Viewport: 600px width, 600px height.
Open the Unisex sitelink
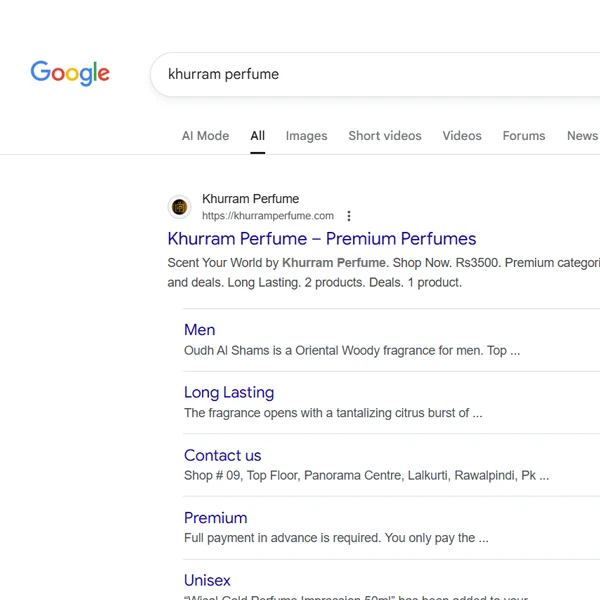pyautogui.click(x=207, y=580)
